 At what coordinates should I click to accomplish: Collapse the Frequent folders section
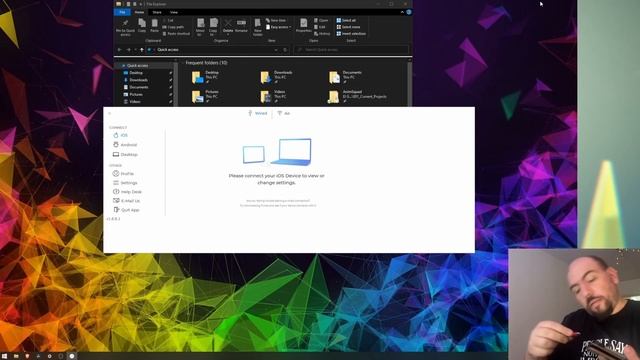pos(182,63)
